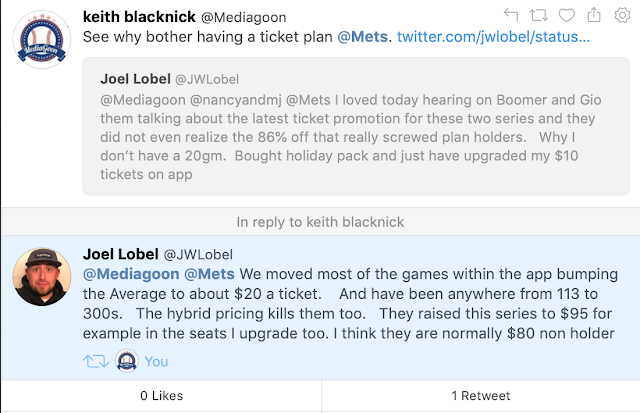Open the share icon on tweet

click(596, 14)
